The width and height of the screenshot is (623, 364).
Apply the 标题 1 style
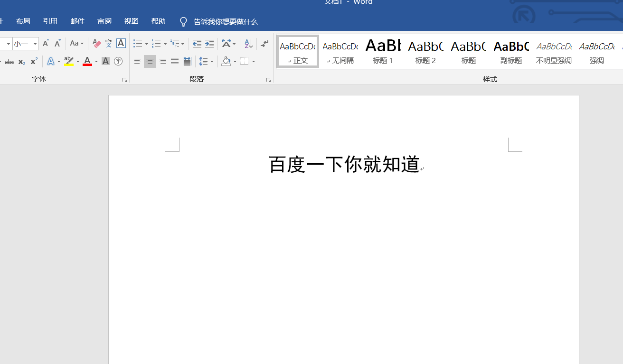383,51
